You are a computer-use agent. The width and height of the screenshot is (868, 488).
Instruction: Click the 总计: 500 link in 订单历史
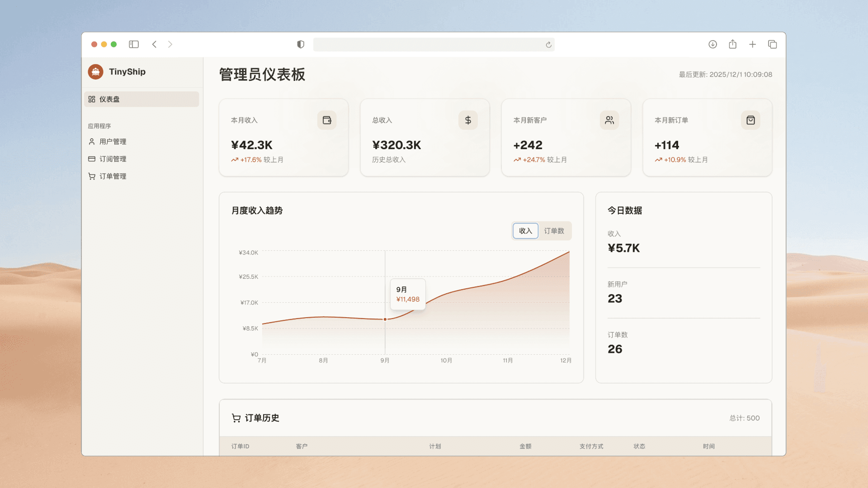click(744, 418)
